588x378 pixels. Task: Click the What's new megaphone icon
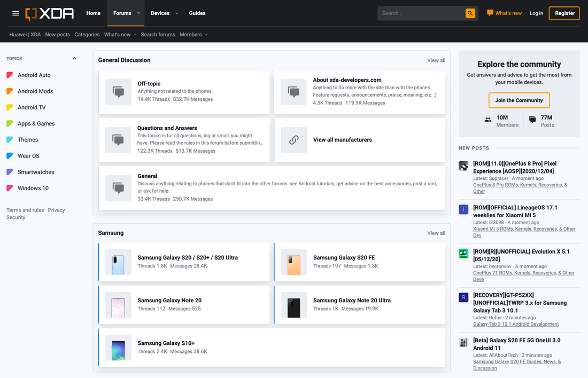(x=491, y=12)
